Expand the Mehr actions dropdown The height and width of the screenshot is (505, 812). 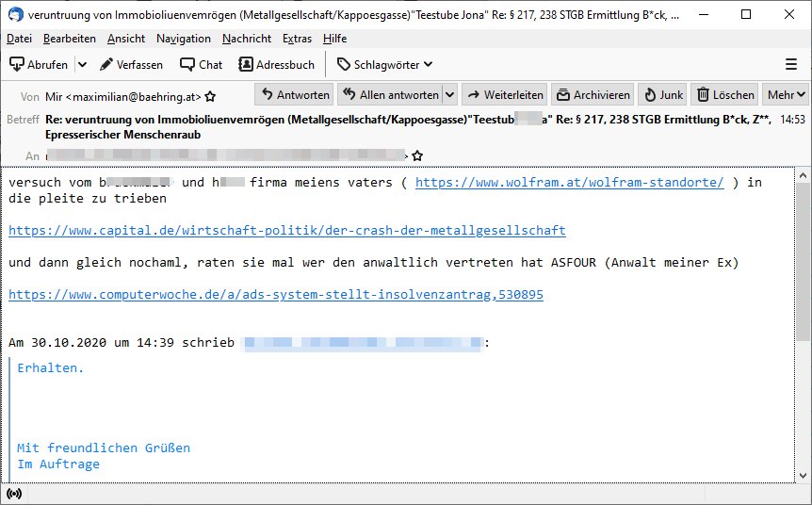787,95
